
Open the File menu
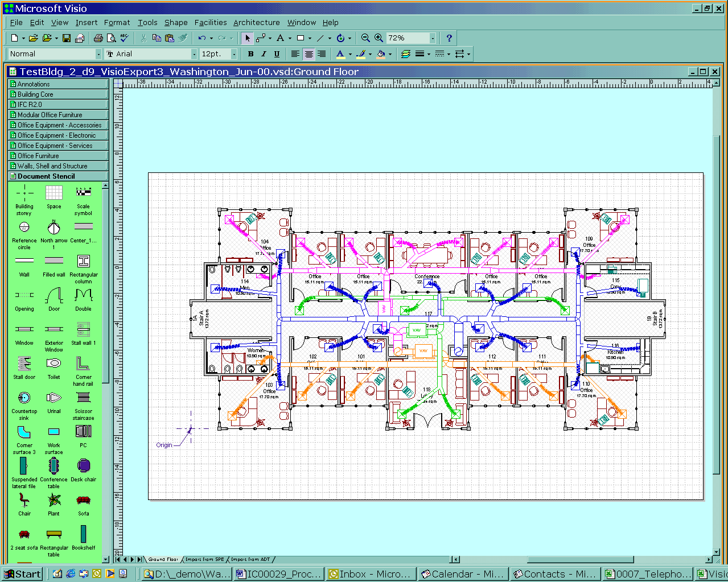pos(17,22)
